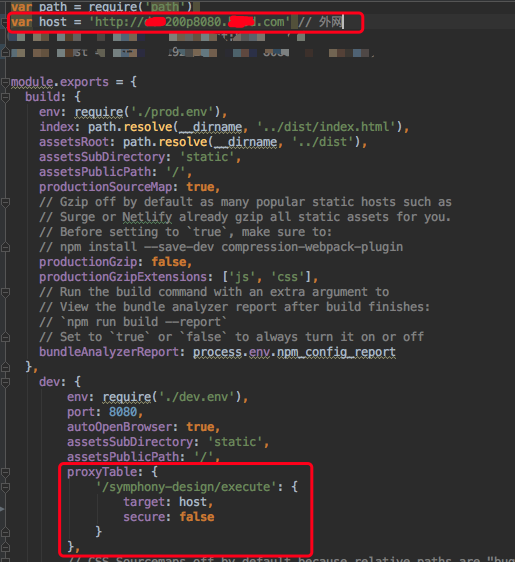Viewport: 515px width, 562px height.
Task: Fold the comment starting 'Run the build command'
Action: pyautogui.click(x=5, y=292)
